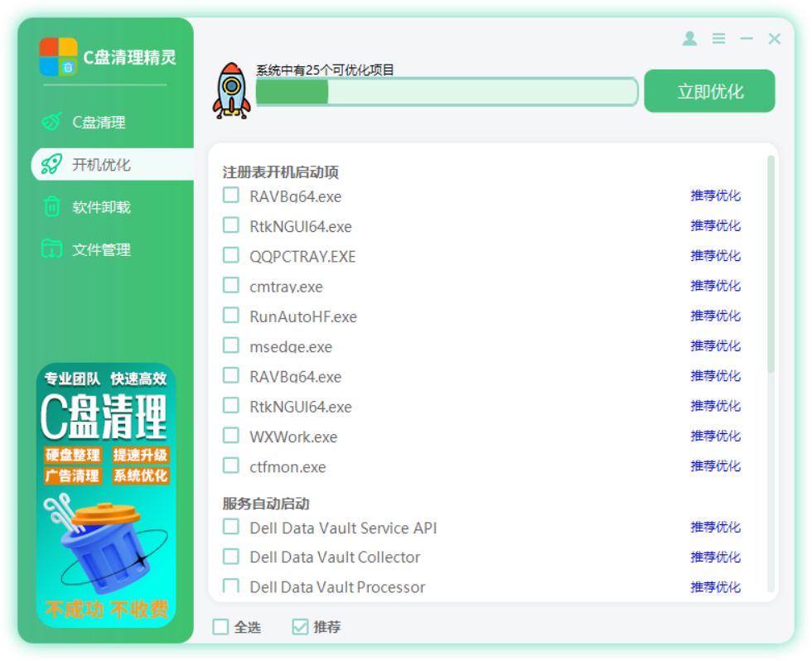This screenshot has height=661, width=812.
Task: Click the 立即优化 button
Action: (709, 91)
